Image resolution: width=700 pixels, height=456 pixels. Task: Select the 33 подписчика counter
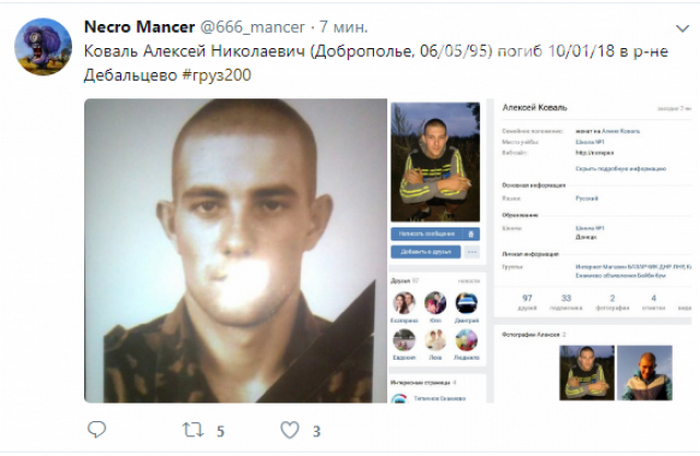566,302
